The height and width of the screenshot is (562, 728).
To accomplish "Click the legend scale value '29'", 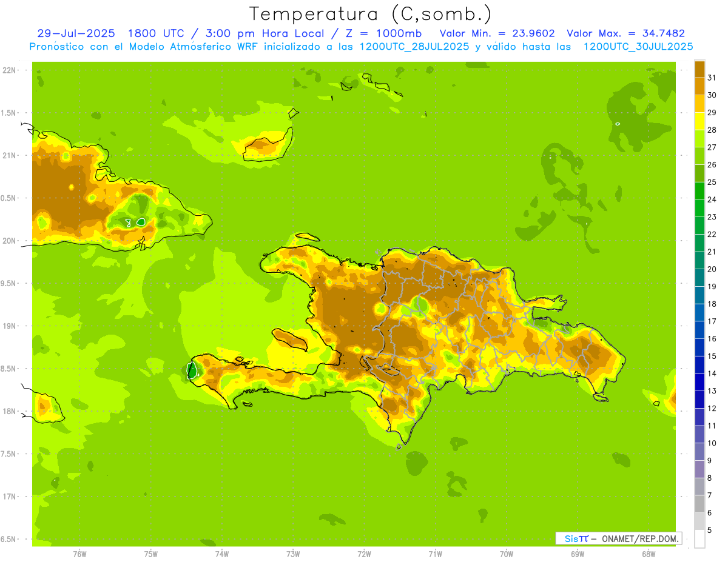I will click(x=712, y=113).
